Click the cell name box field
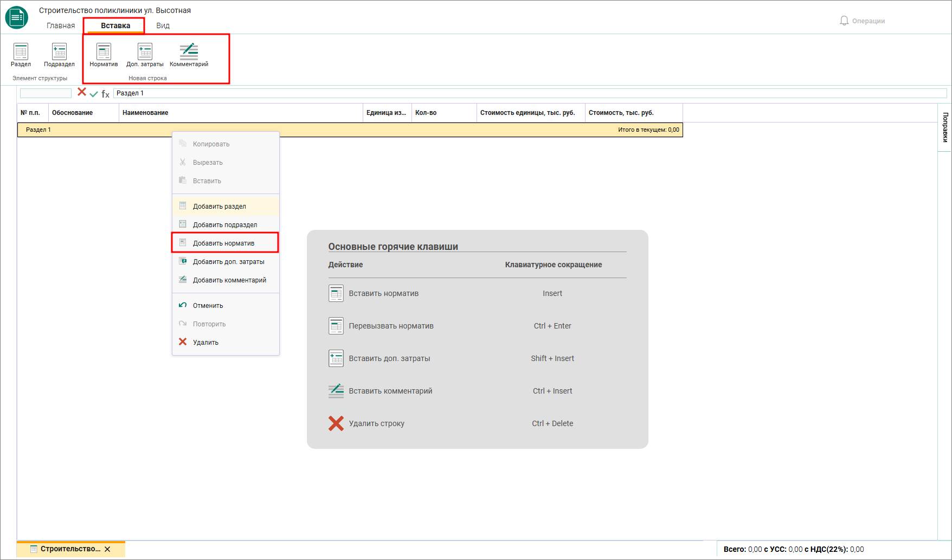Screen dimensions: 952x560 (46, 93)
